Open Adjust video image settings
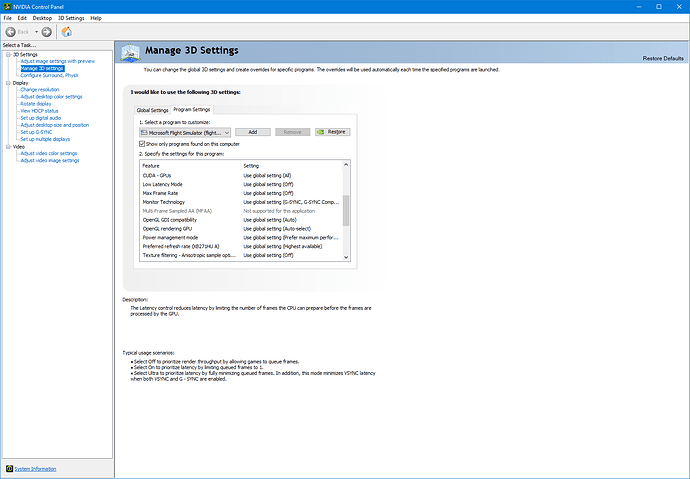Screen dimensions: 690x479 point(50,161)
